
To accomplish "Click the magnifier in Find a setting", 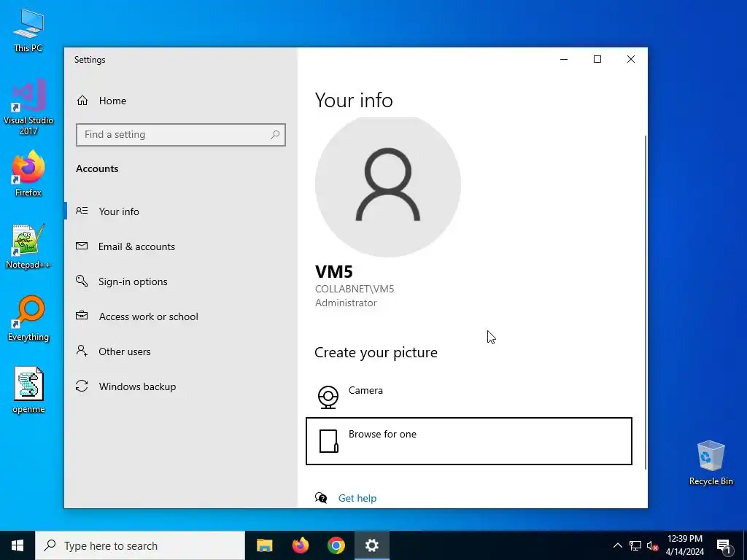I will [x=275, y=135].
